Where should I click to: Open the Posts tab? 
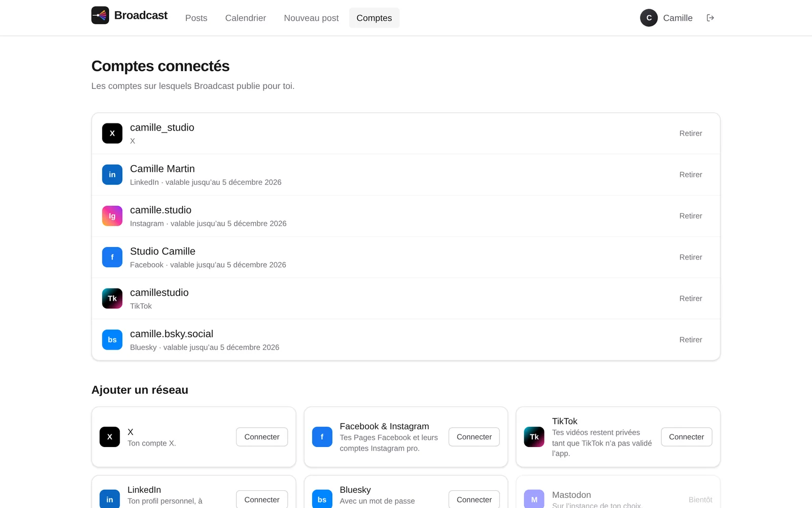click(196, 18)
